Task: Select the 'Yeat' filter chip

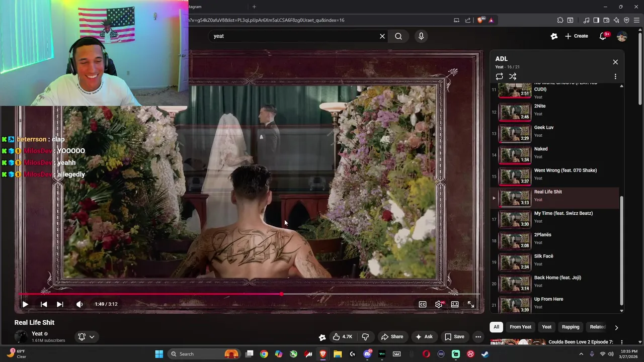Action: click(546, 327)
